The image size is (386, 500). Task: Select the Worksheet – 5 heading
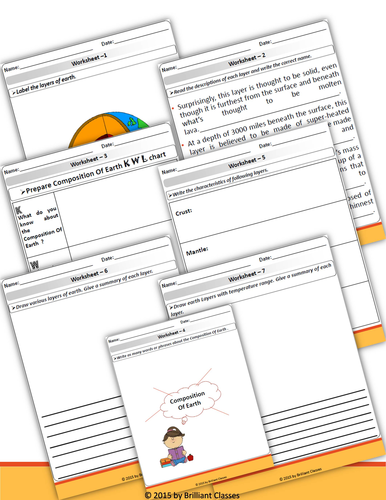(x=246, y=161)
